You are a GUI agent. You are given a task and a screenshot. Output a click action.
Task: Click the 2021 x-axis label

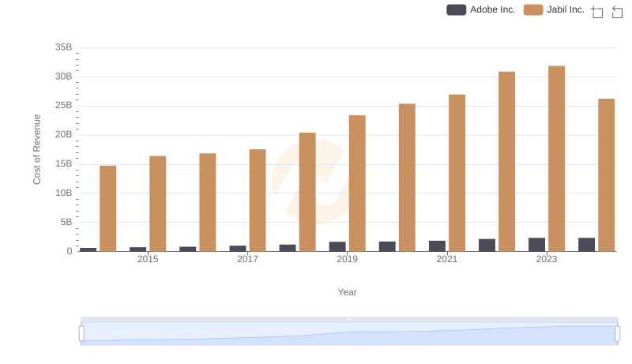447,259
